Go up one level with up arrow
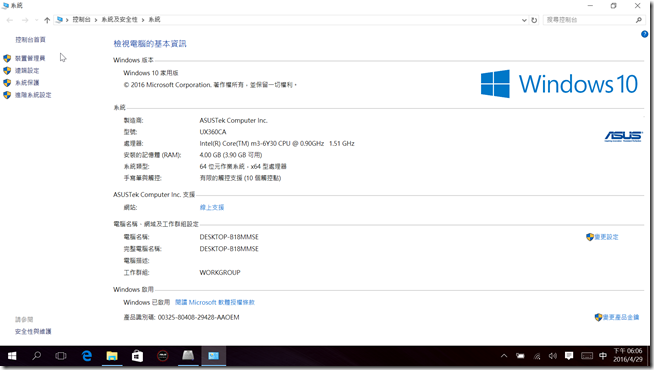The height and width of the screenshot is (370, 654). click(x=47, y=20)
